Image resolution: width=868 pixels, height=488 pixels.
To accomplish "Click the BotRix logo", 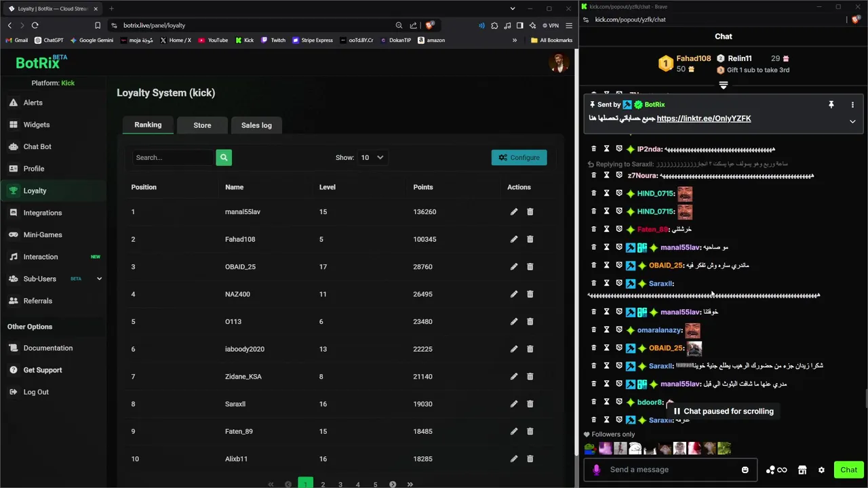I will (x=41, y=62).
